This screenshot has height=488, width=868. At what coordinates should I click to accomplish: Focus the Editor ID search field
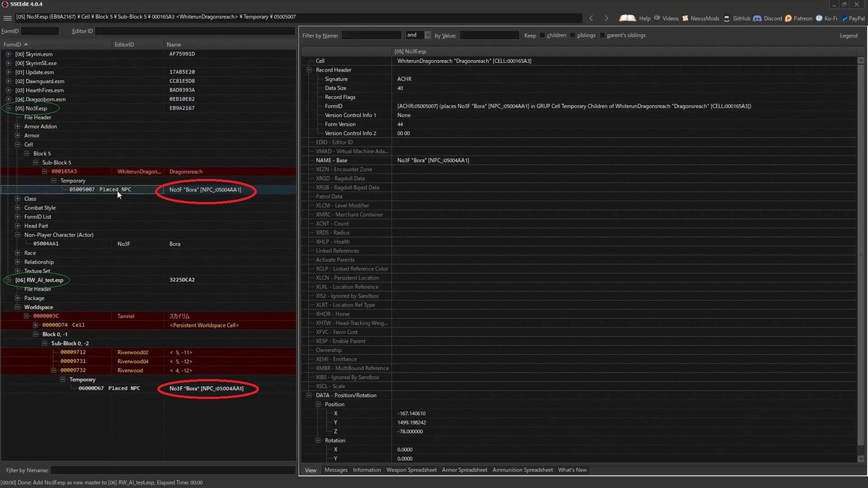pos(194,31)
